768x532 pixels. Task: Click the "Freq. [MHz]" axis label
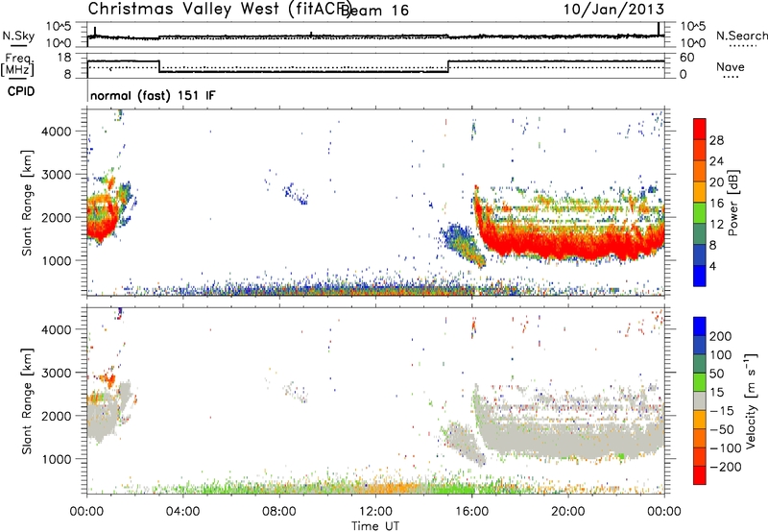coord(18,65)
